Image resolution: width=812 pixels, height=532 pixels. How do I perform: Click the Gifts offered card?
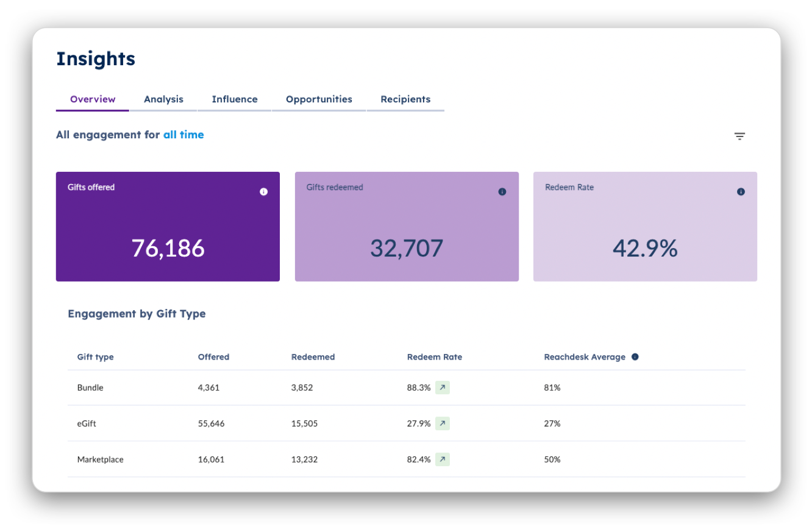pos(168,227)
